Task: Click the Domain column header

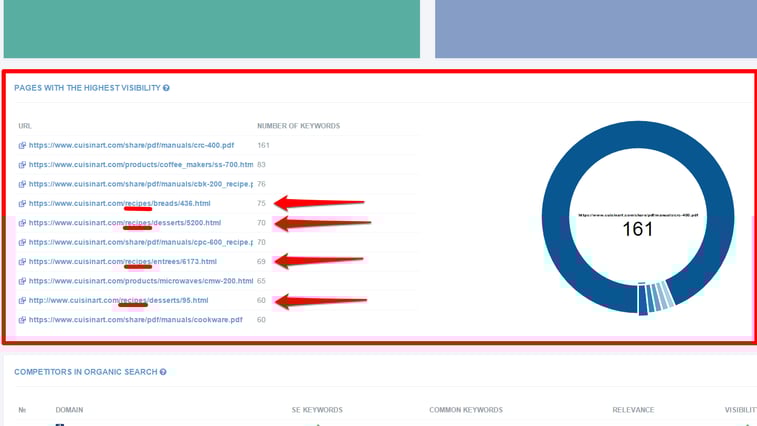Action: click(x=69, y=410)
